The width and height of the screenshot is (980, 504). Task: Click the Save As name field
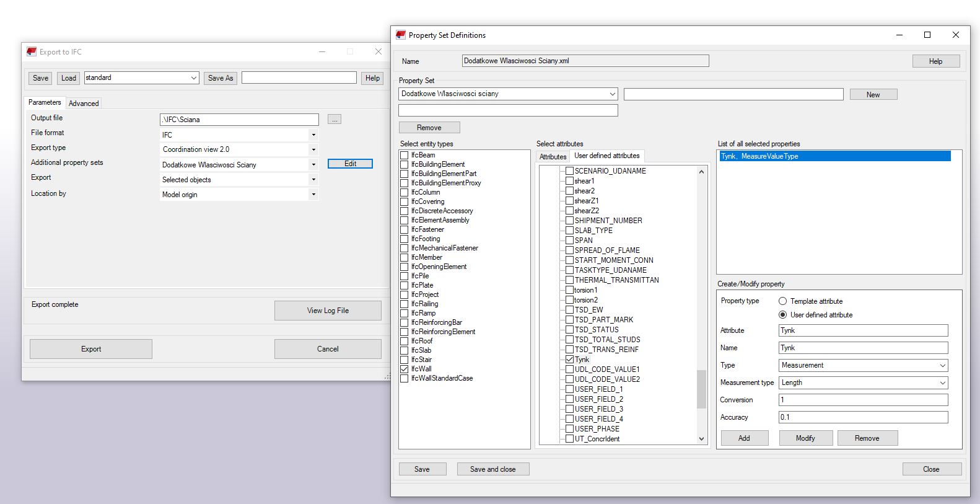tap(299, 77)
